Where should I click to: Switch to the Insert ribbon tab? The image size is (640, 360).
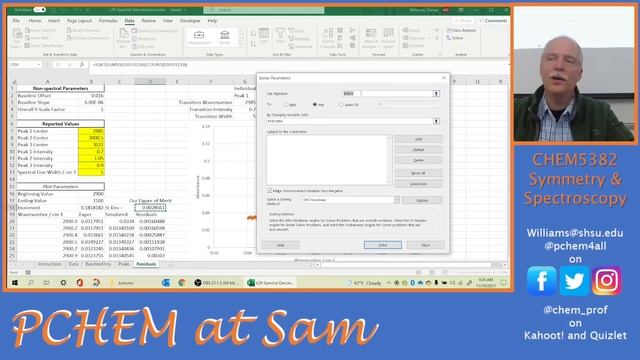(x=54, y=20)
